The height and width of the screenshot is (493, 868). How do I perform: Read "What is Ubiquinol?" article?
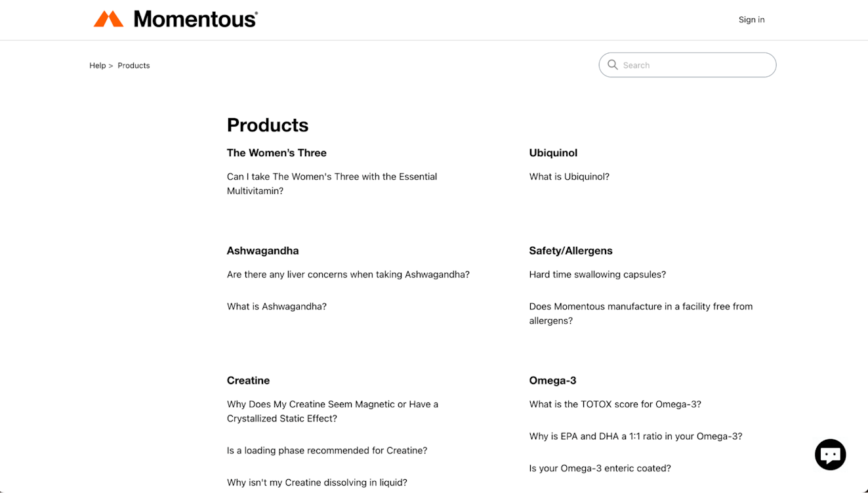569,177
